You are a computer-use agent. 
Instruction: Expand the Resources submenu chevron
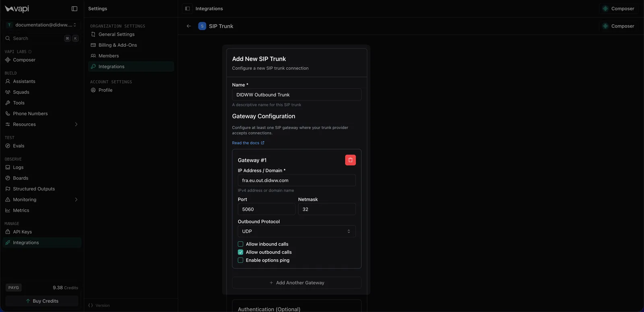pos(76,124)
